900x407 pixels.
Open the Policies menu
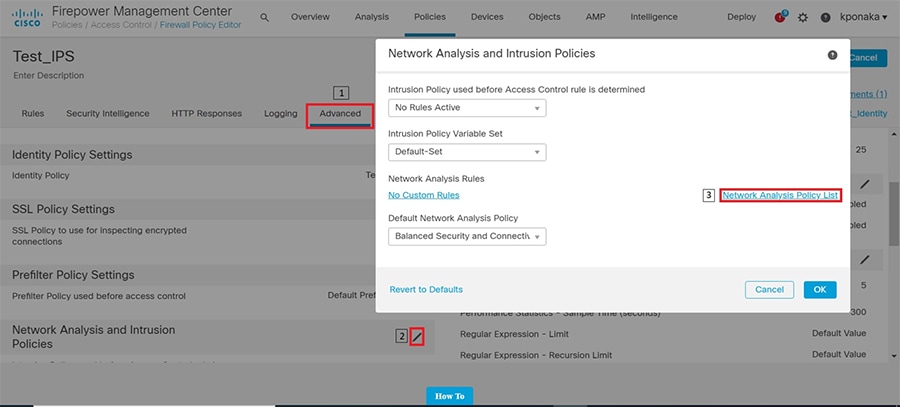[x=430, y=17]
